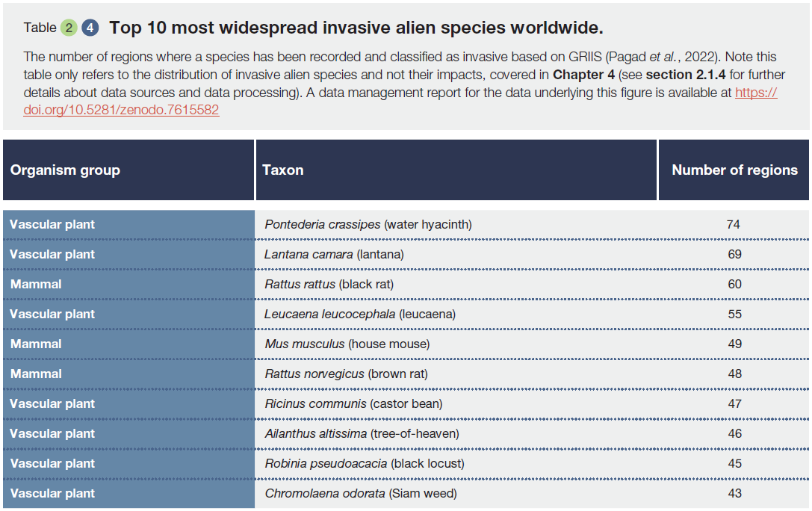Click 'Vascular plant' in the Siam weed row

52,493
